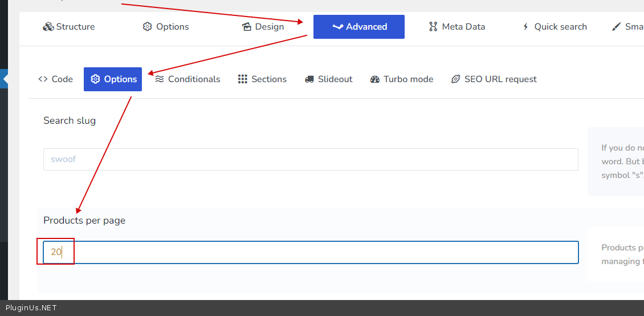The image size is (644, 316).
Task: Click the Slideout truck icon
Action: (x=309, y=79)
